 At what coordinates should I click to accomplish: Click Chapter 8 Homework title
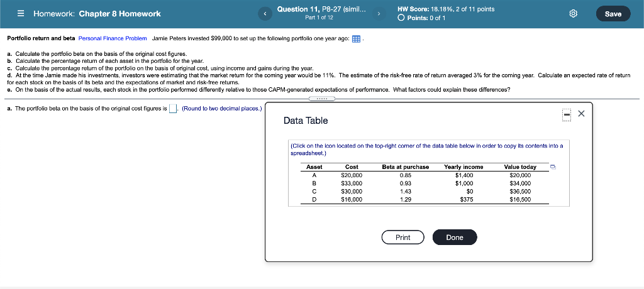coord(120,14)
